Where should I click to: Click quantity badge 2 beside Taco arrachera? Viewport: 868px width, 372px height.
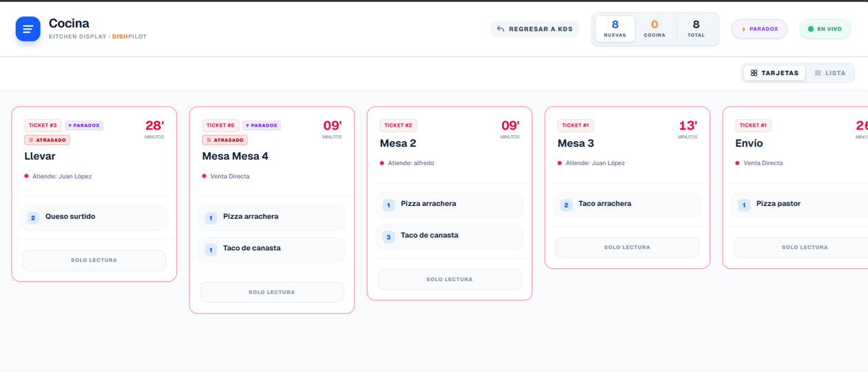(x=566, y=205)
